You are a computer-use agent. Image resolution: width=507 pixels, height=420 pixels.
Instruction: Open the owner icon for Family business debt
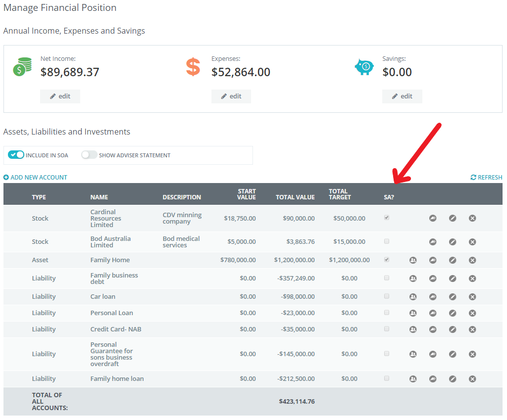[413, 279]
